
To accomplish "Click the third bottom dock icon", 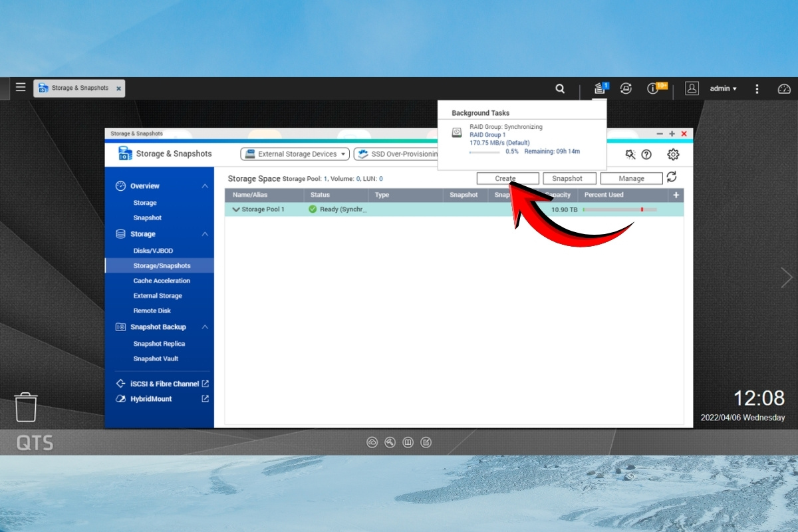I will point(408,442).
